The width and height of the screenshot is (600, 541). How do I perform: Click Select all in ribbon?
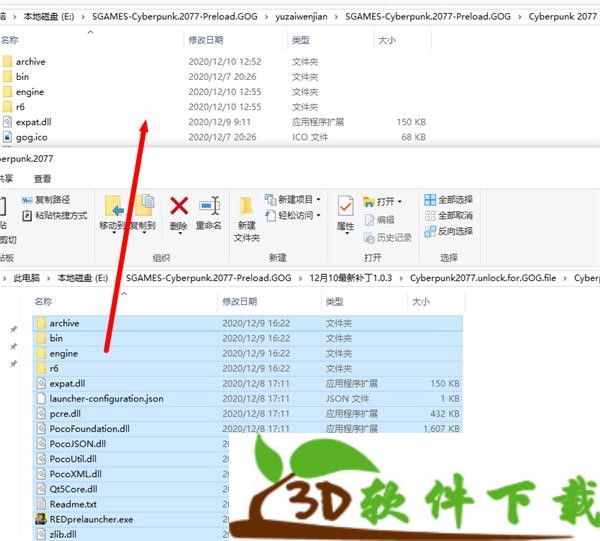[448, 199]
